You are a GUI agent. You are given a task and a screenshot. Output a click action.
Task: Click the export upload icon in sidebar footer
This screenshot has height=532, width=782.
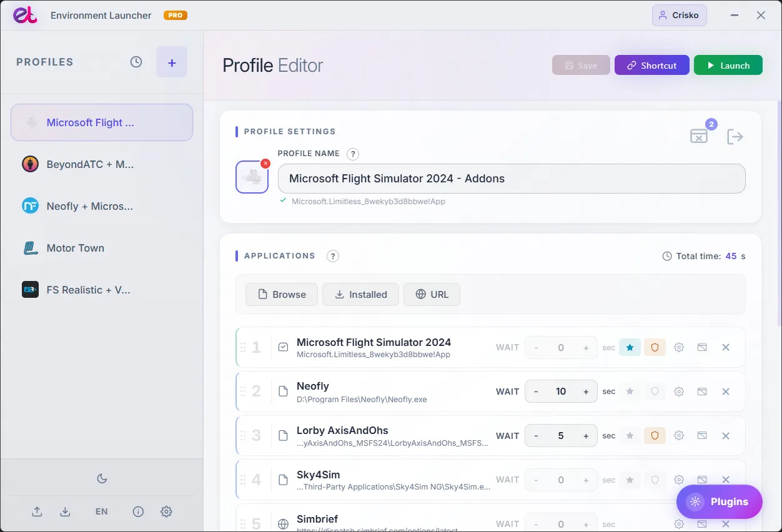(37, 511)
